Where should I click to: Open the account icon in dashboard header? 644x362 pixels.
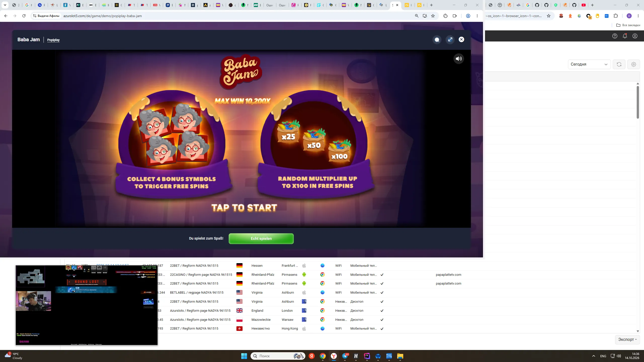click(x=635, y=36)
